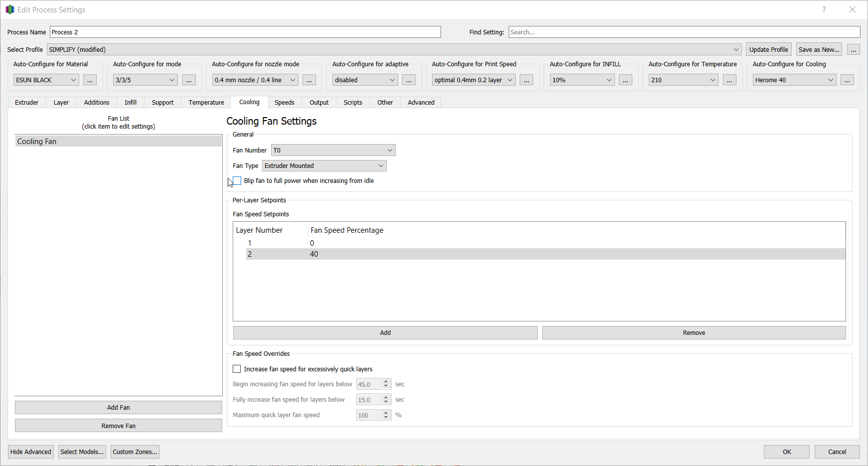Open profile options ellipsis next to Save as New
This screenshot has width=868, height=466.
[854, 49]
